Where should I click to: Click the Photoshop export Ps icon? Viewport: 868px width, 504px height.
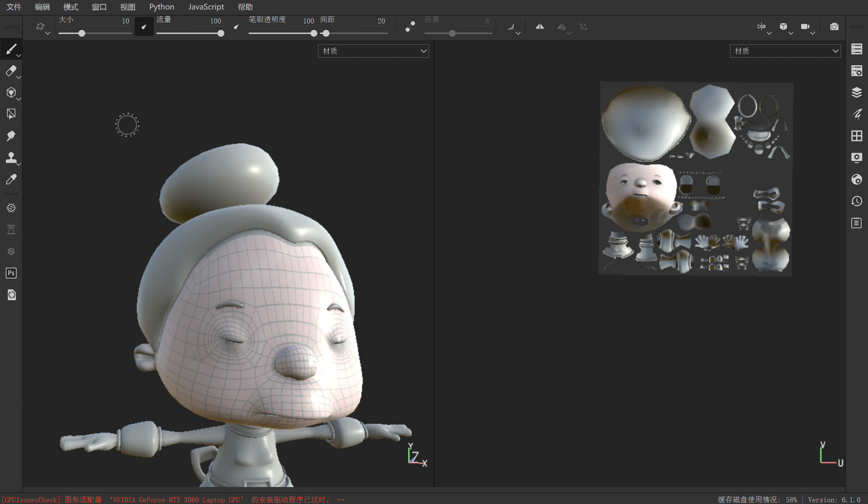tap(11, 273)
